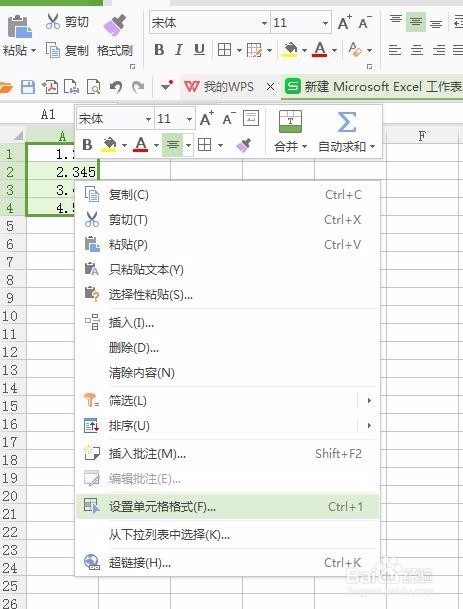The width and height of the screenshot is (463, 609).
Task: Choose 插入批注(M)... from context menu
Action: pyautogui.click(x=227, y=454)
